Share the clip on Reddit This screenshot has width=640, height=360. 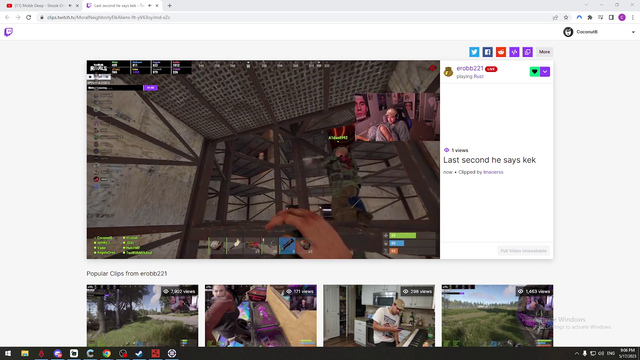tap(501, 52)
